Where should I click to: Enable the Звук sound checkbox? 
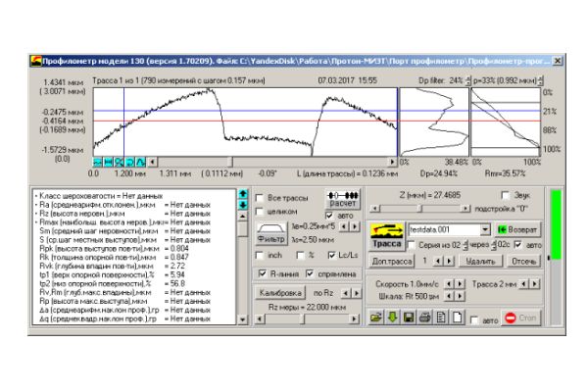[x=506, y=195]
